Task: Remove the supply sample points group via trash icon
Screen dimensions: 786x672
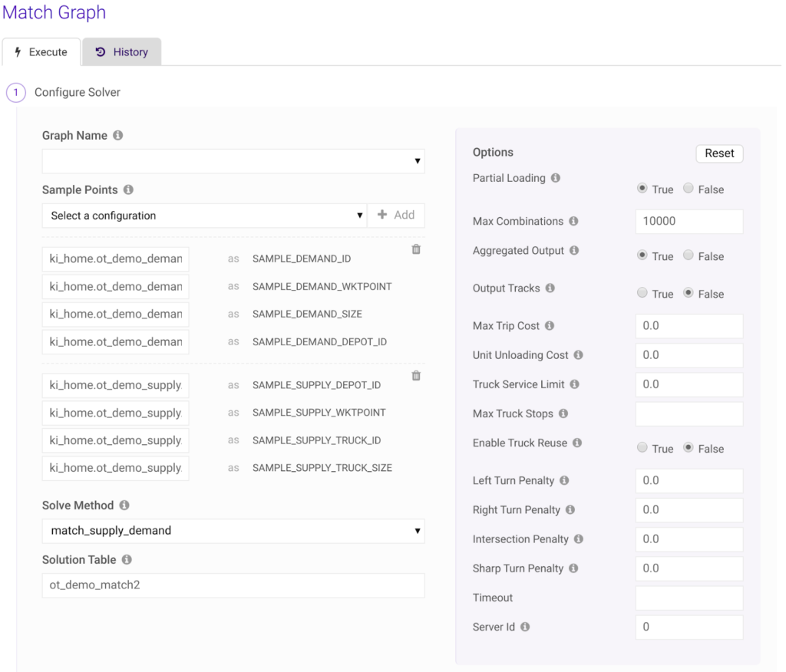Action: pyautogui.click(x=416, y=376)
